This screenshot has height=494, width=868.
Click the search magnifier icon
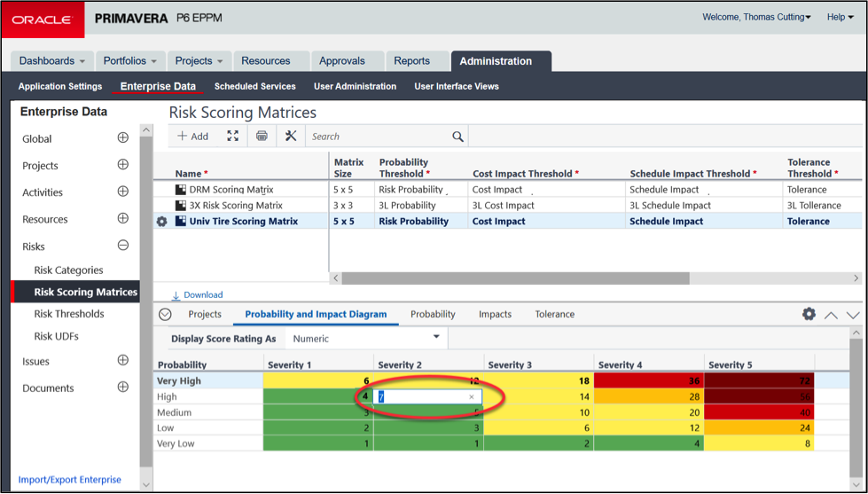click(x=457, y=137)
